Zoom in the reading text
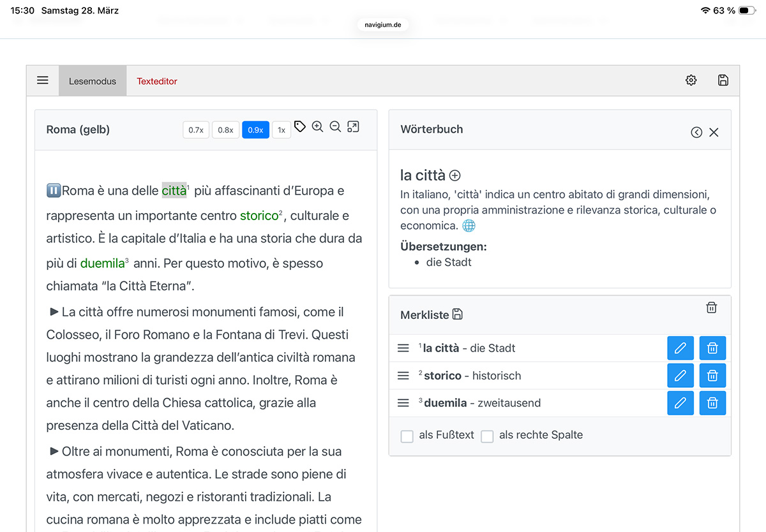Screen dimensions: 766x532 pos(318,127)
